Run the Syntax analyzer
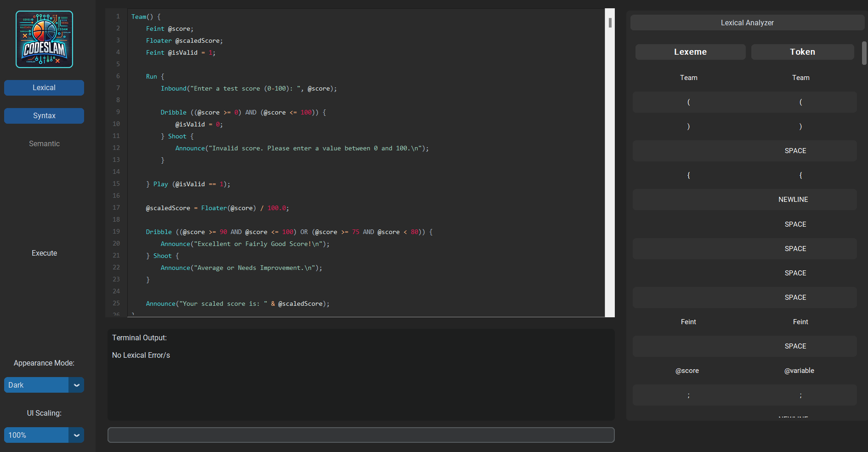868x452 pixels. [x=44, y=116]
